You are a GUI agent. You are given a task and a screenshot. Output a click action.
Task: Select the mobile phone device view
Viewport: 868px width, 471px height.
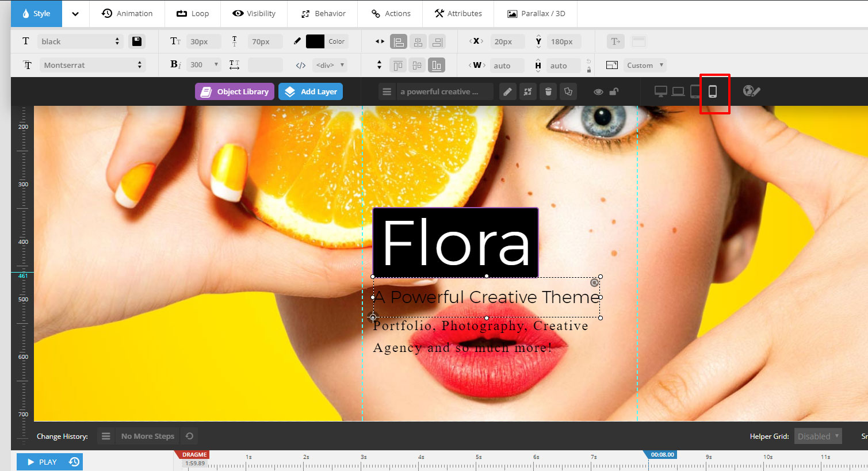[713, 92]
